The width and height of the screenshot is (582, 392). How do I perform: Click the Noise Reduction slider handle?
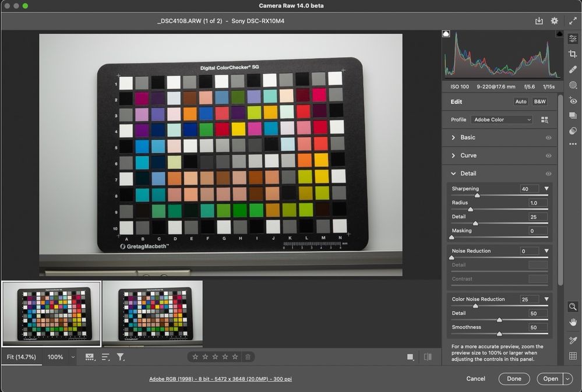pyautogui.click(x=452, y=257)
